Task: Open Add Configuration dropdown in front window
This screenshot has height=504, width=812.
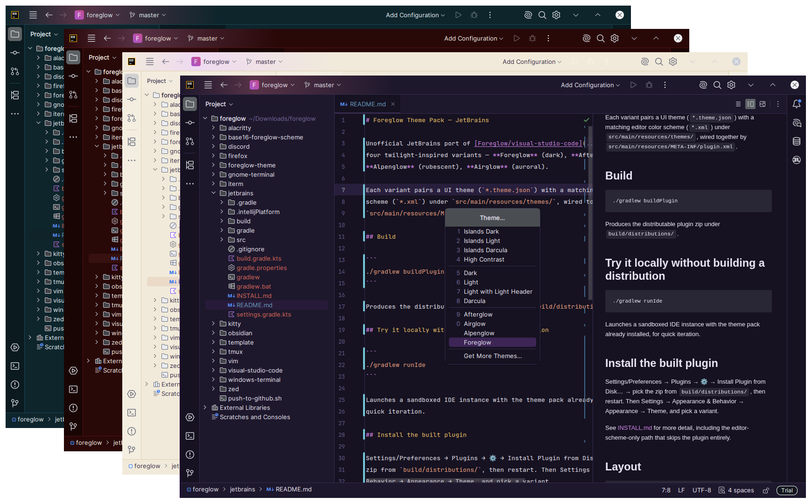Action: coord(590,85)
